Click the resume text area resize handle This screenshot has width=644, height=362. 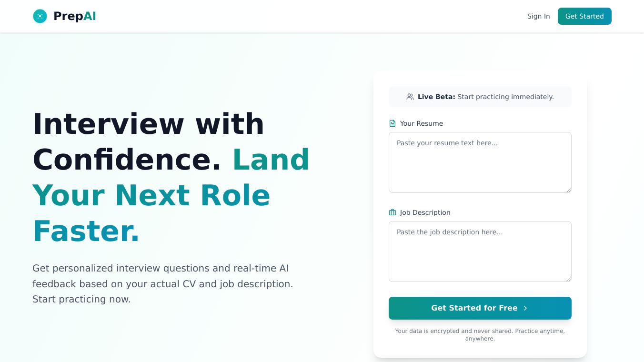[569, 190]
